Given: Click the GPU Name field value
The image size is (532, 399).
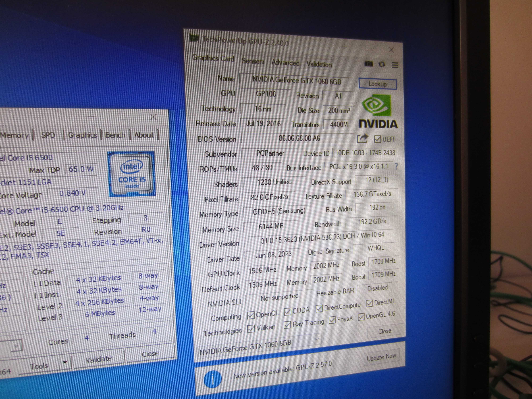Looking at the screenshot, I should click(x=296, y=81).
